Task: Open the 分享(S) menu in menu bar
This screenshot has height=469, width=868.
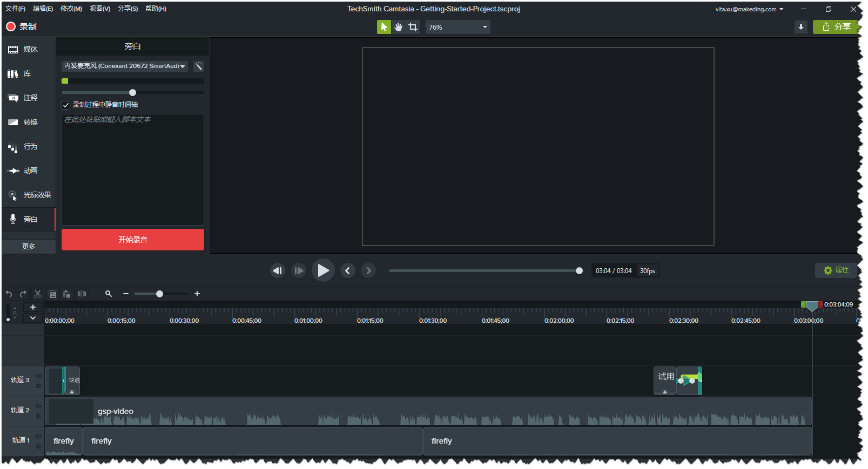Action: 127,9
